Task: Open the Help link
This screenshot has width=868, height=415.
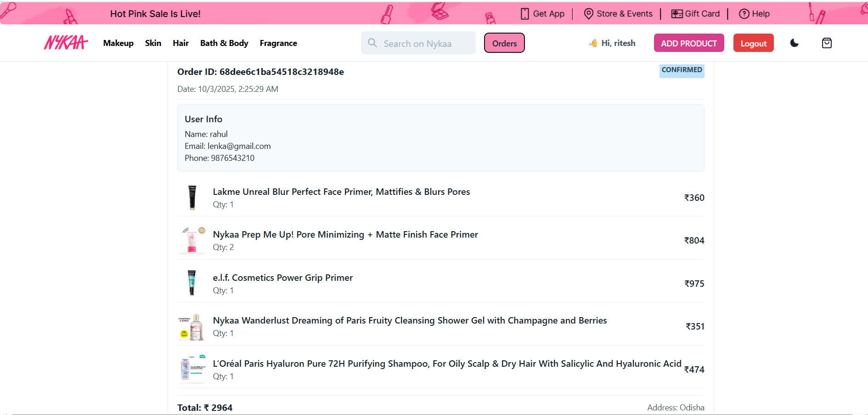Action: tap(761, 14)
